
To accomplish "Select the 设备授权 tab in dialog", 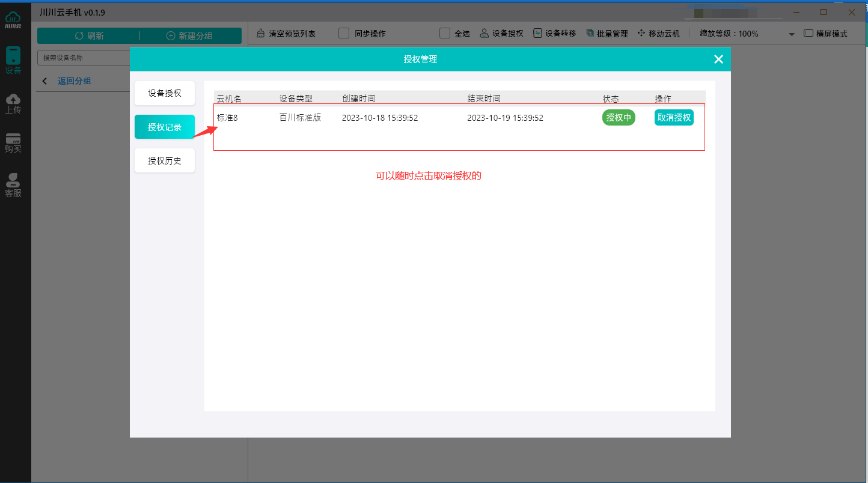I will (164, 93).
